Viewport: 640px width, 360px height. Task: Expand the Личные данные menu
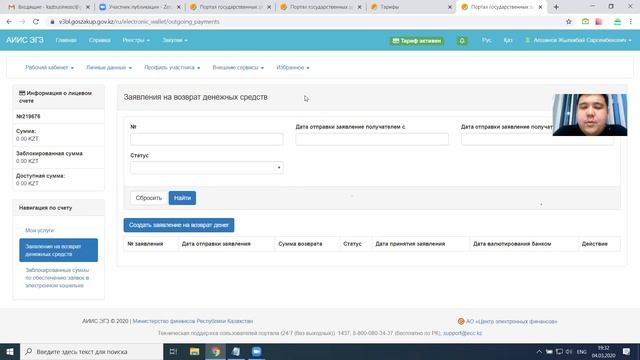click(109, 67)
